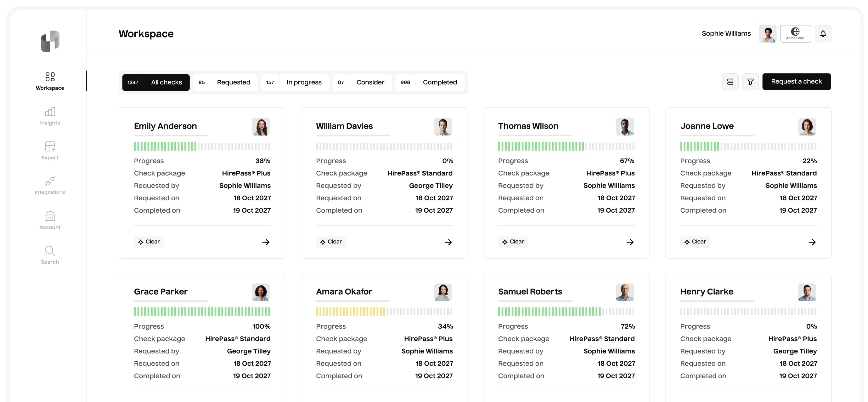868x402 pixels.
Task: Open Emily Anderson's full check details
Action: [x=266, y=242]
